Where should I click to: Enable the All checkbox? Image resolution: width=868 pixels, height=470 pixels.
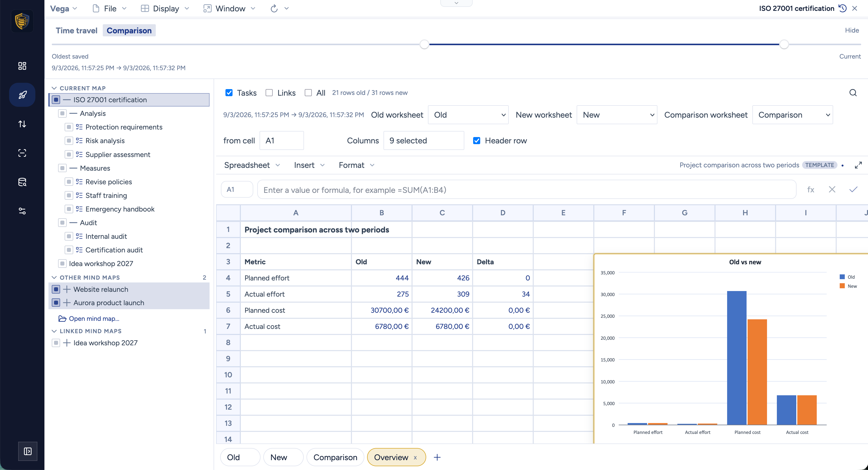pyautogui.click(x=308, y=93)
